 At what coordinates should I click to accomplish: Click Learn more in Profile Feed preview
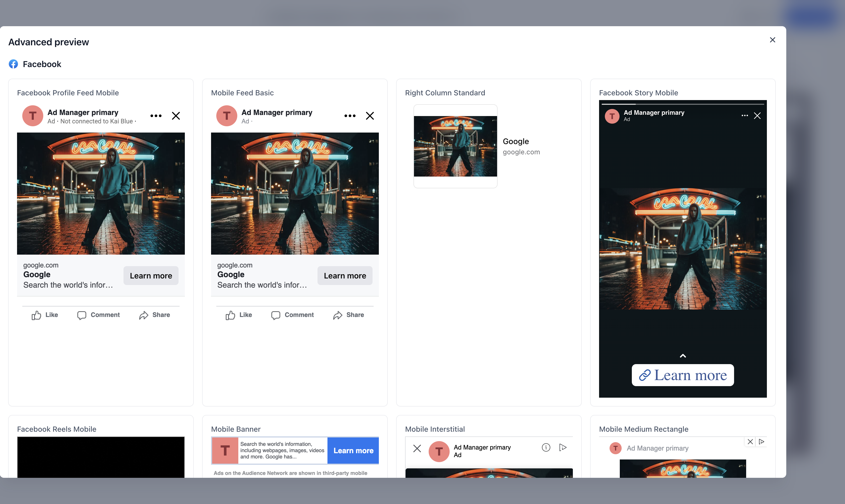151,275
